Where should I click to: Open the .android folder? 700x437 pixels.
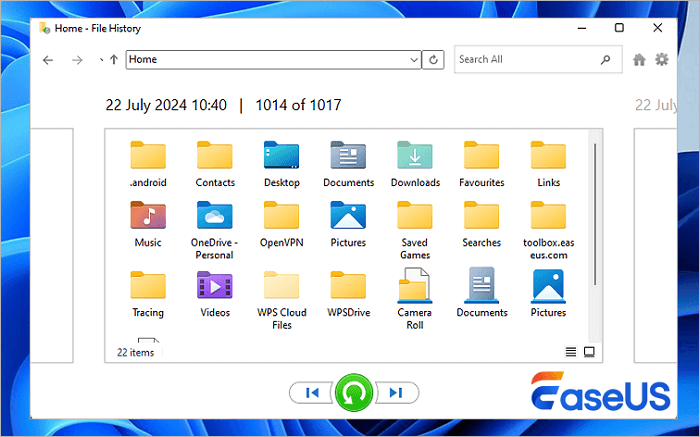(x=148, y=163)
